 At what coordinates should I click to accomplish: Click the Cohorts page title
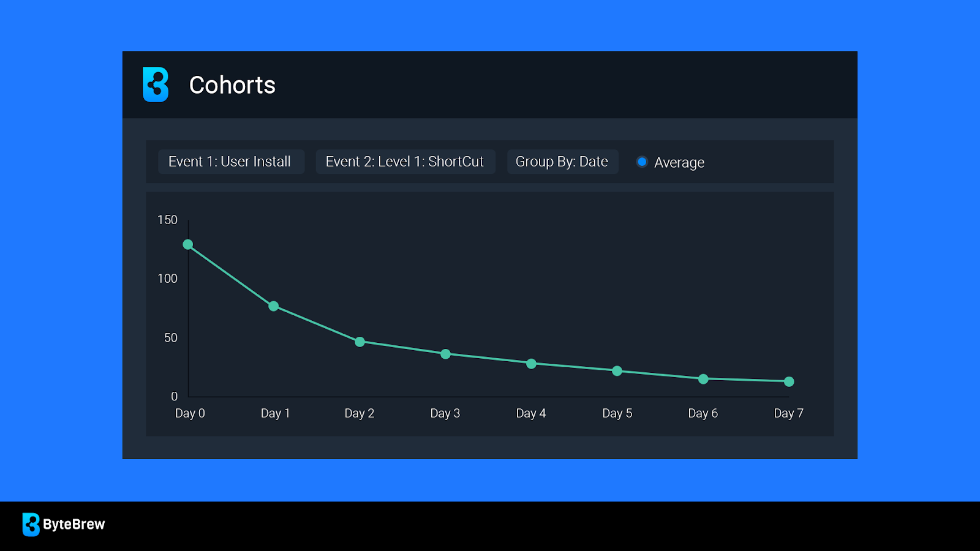[232, 85]
